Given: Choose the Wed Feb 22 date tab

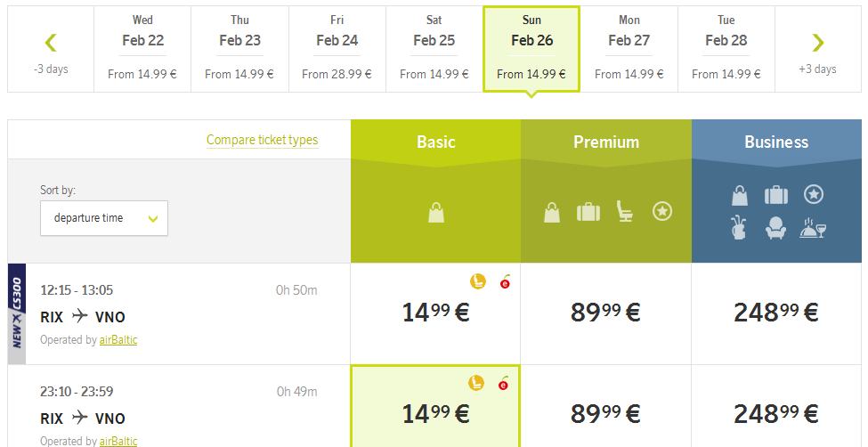Looking at the screenshot, I should pos(142,49).
